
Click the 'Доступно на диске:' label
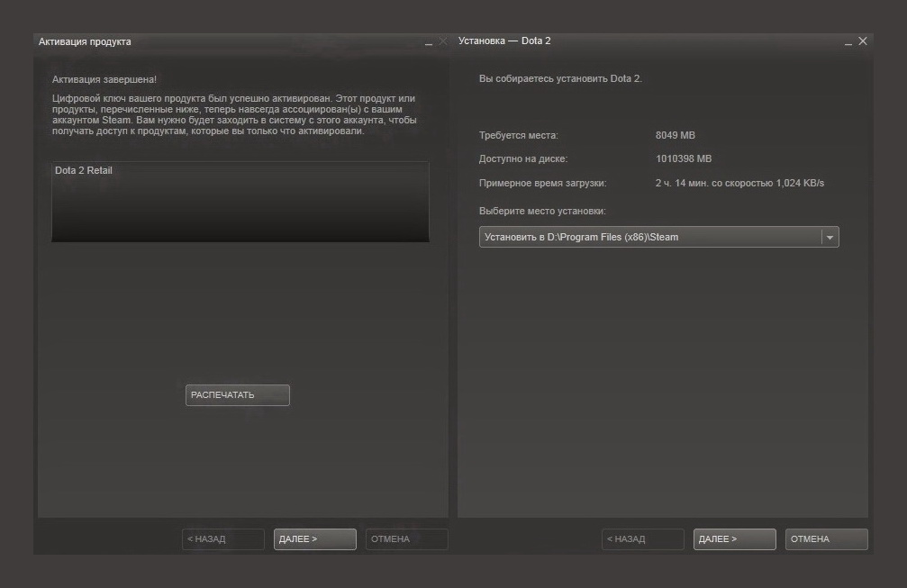[x=523, y=158]
